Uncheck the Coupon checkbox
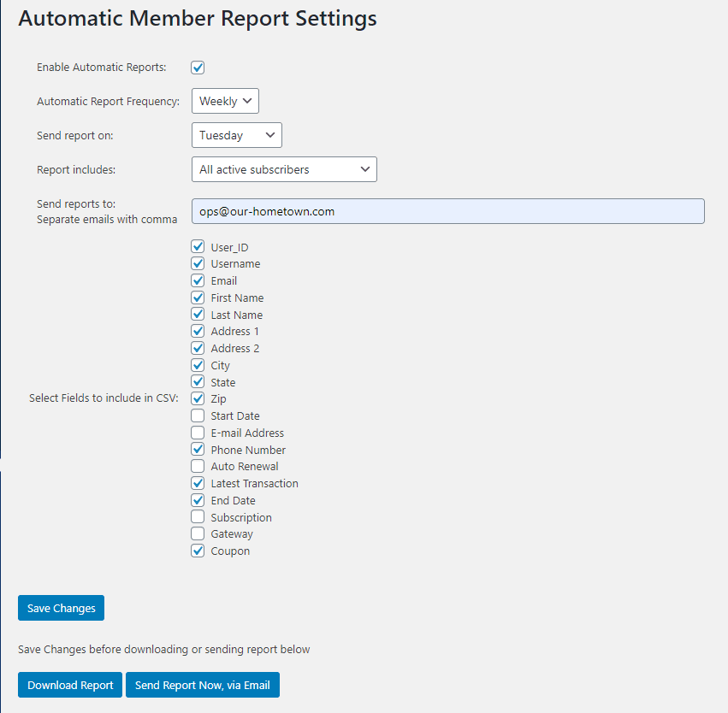 [x=198, y=551]
